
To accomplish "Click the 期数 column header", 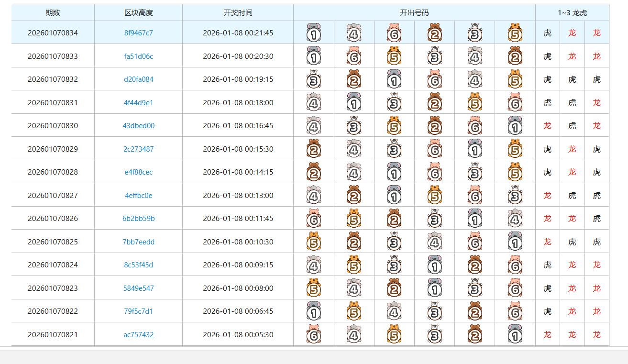I will pos(53,13).
